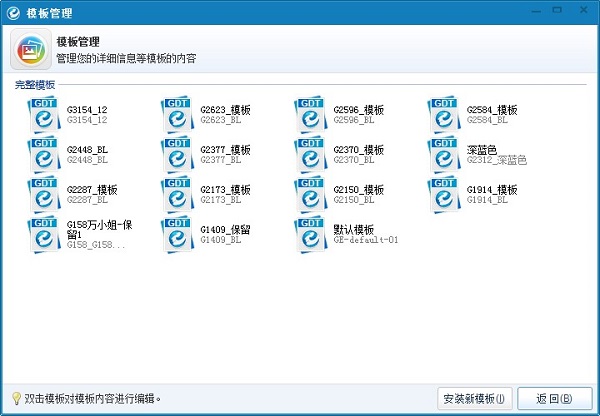Select the G2584_模板 template icon
Viewport: 600px width, 416px height.
444,114
